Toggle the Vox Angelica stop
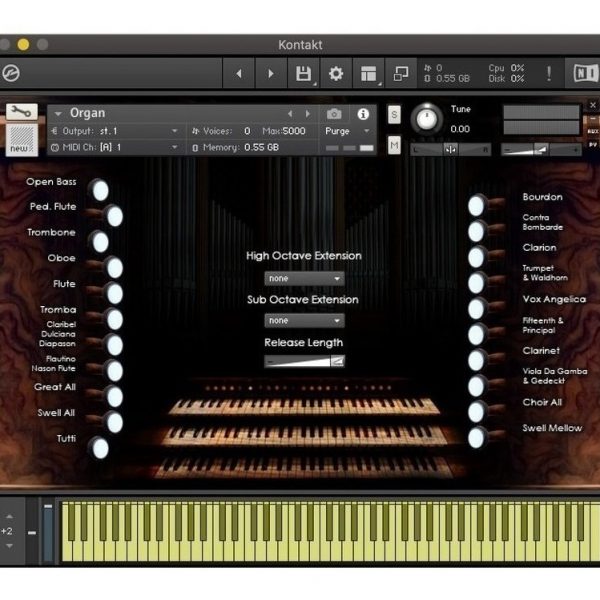 476,309
